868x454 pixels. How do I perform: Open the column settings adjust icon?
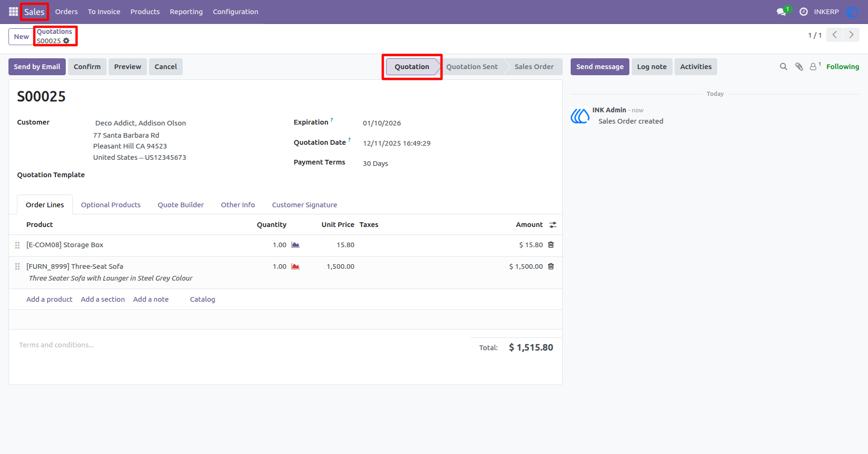tap(553, 225)
